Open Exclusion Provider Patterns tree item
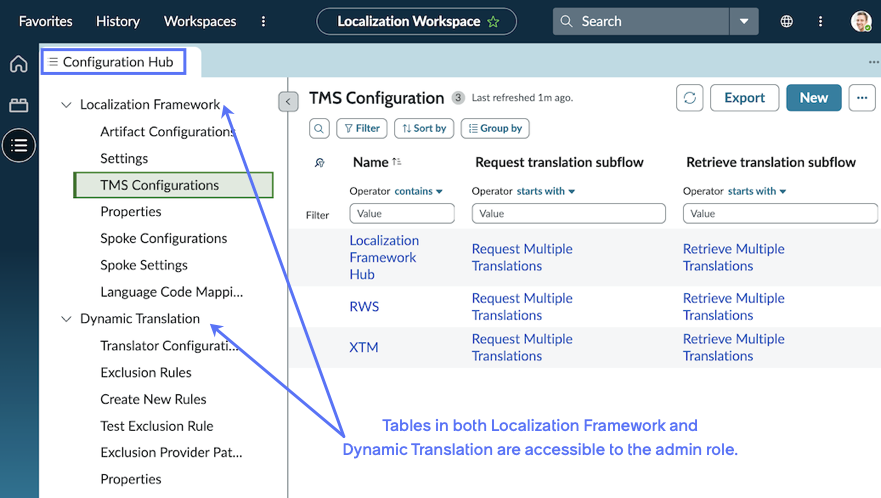Viewport: 881px width, 498px height. coord(171,452)
